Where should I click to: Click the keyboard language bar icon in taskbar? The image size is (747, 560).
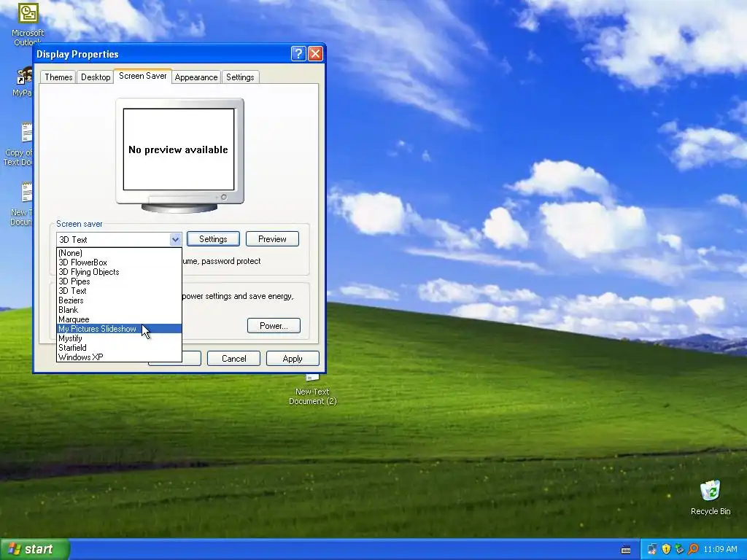click(x=626, y=550)
